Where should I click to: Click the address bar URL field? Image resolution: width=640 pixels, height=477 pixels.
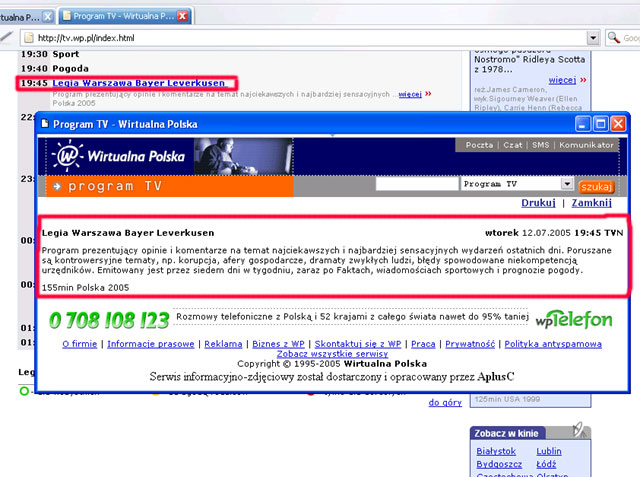tap(304, 38)
